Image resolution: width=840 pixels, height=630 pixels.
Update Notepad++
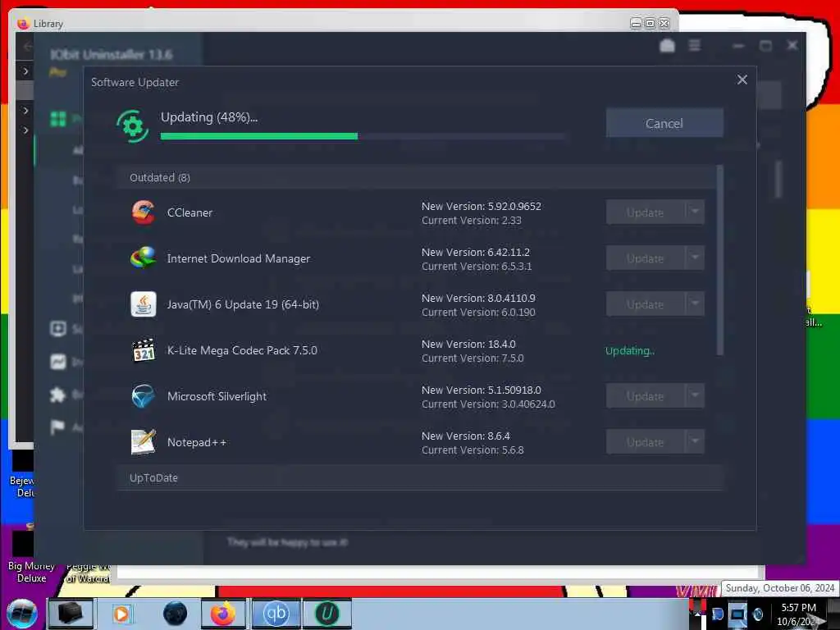(645, 443)
